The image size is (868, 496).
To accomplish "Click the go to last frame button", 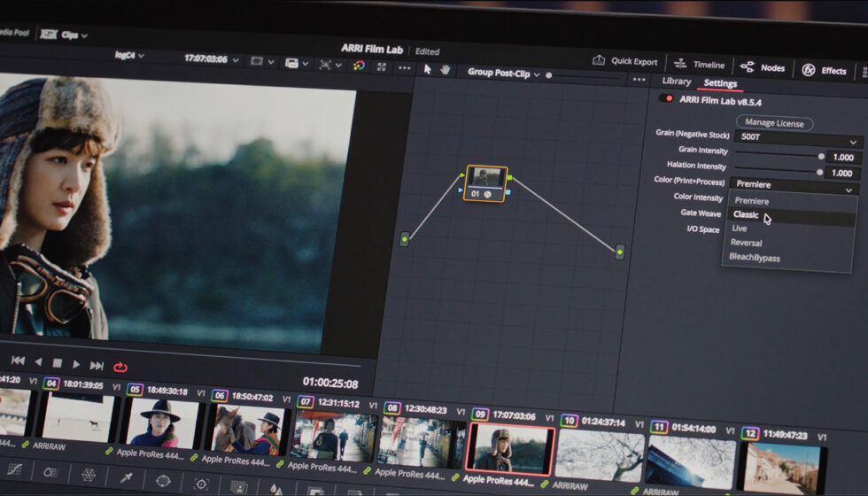I will pos(97,365).
